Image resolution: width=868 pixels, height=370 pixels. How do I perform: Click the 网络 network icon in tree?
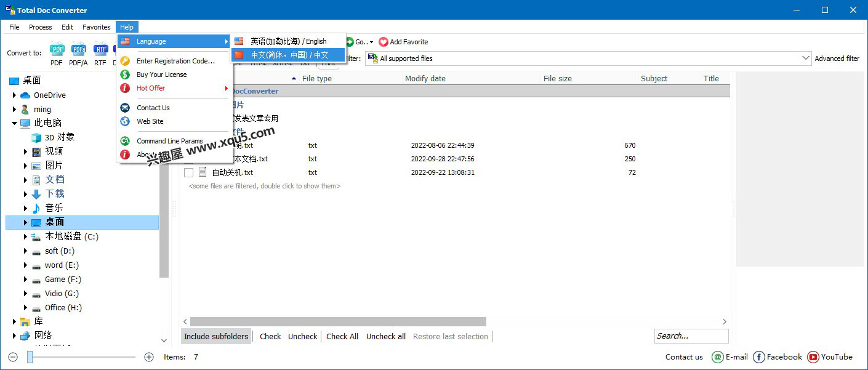pyautogui.click(x=25, y=336)
